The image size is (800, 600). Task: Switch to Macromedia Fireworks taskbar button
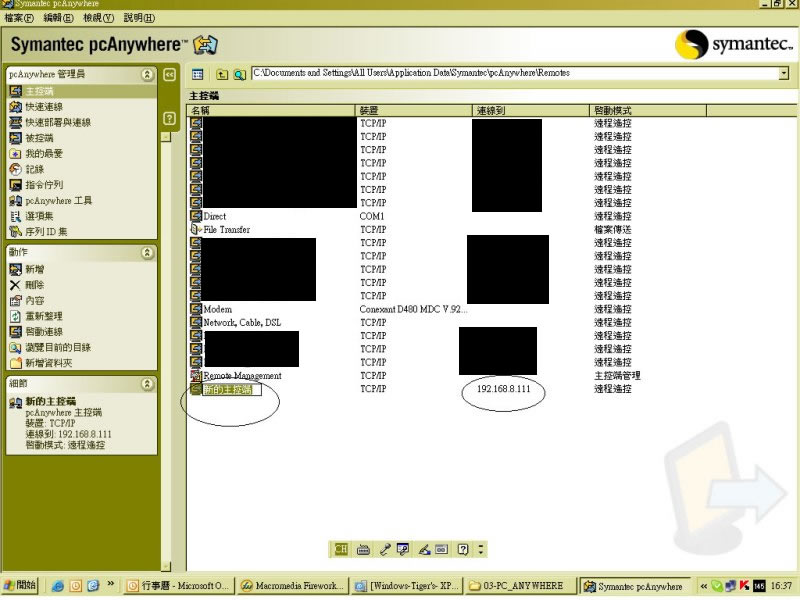point(293,586)
